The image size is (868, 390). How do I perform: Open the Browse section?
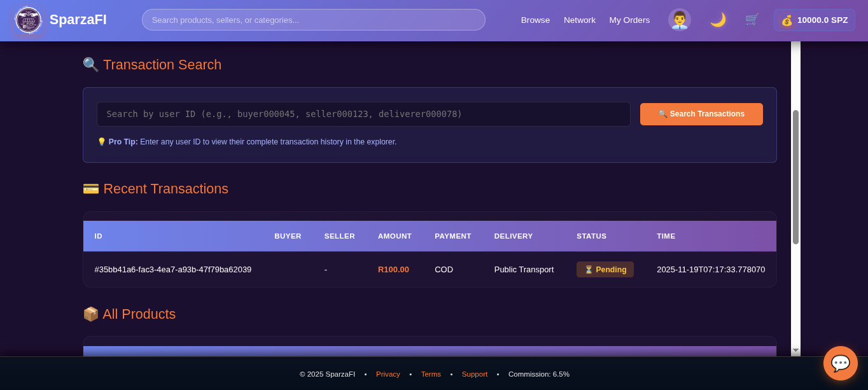[x=535, y=20]
